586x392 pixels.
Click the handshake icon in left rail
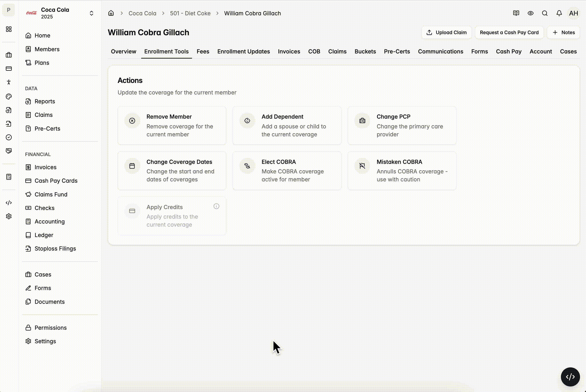pyautogui.click(x=9, y=151)
